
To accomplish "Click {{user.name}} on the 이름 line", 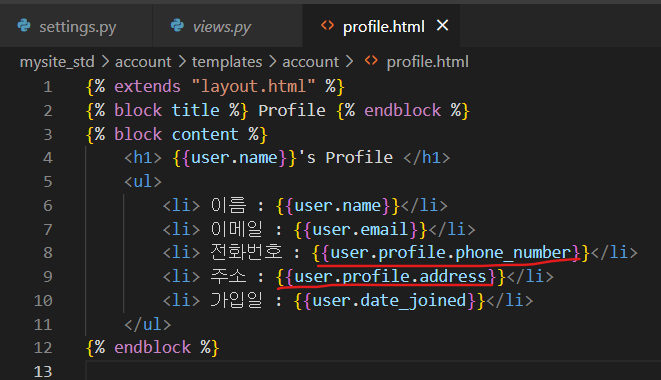I will tap(338, 206).
